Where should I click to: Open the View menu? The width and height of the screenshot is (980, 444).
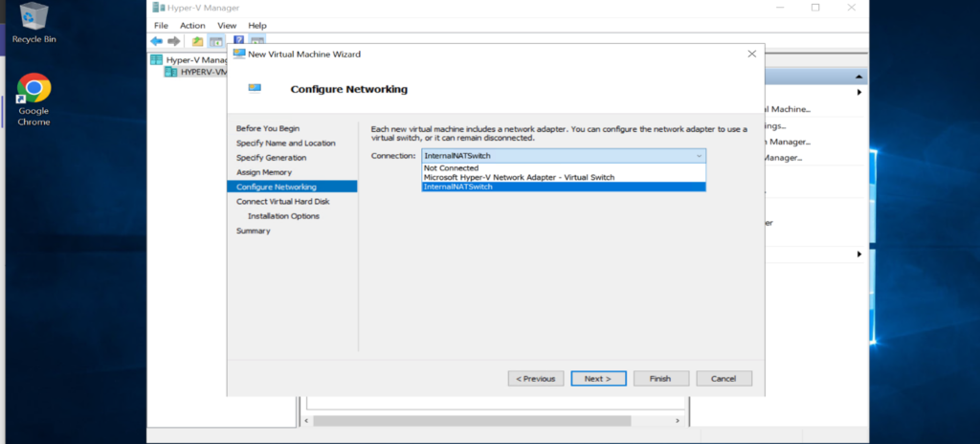(227, 26)
